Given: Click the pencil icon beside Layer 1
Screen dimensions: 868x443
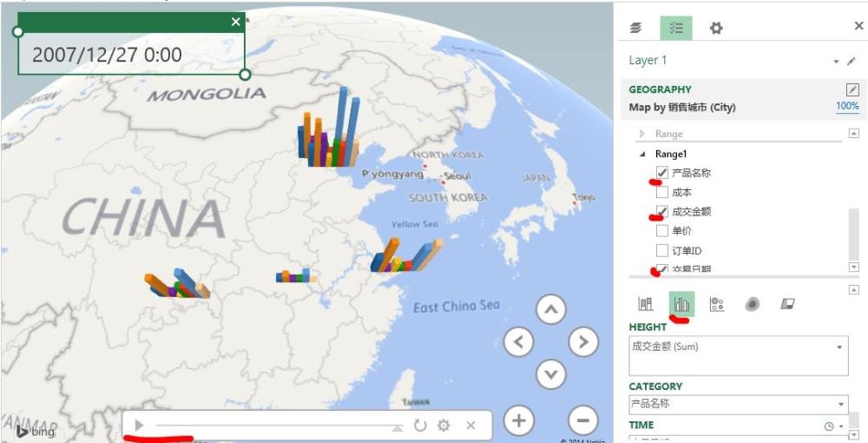Looking at the screenshot, I should click(852, 61).
